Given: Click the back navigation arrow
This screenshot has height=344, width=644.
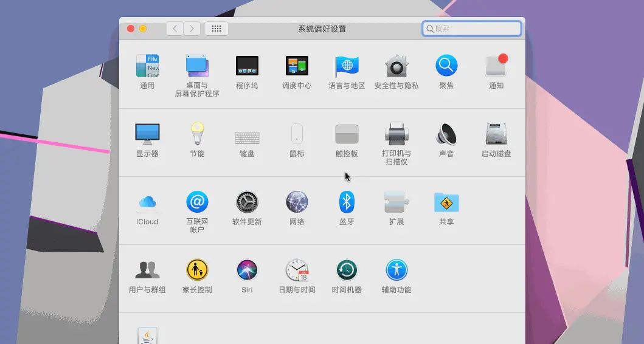Looking at the screenshot, I should click(x=175, y=29).
